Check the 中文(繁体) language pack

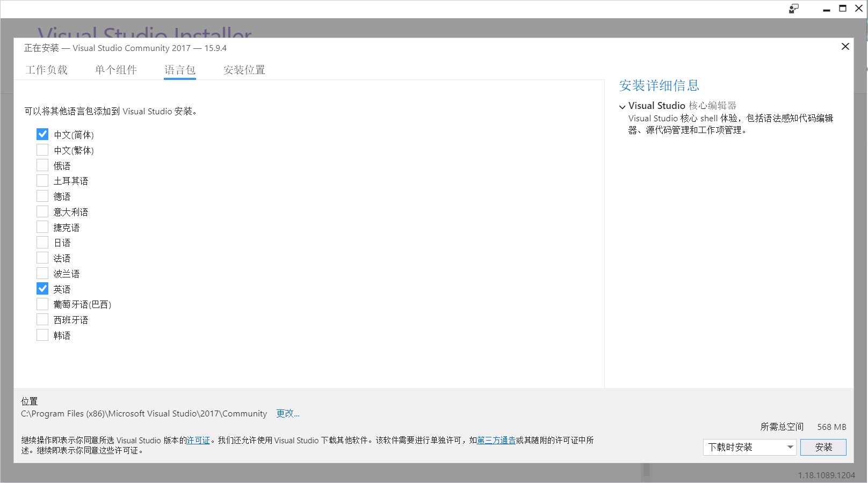tap(42, 150)
